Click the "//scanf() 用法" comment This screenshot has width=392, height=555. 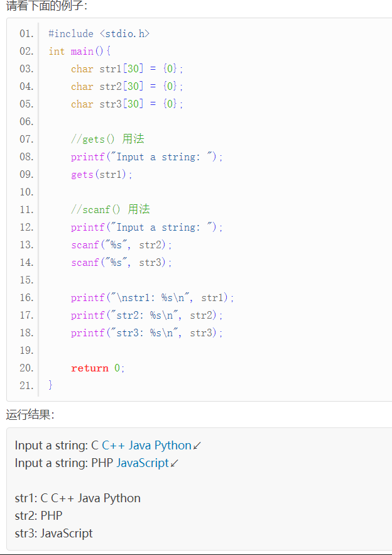pyautogui.click(x=110, y=209)
